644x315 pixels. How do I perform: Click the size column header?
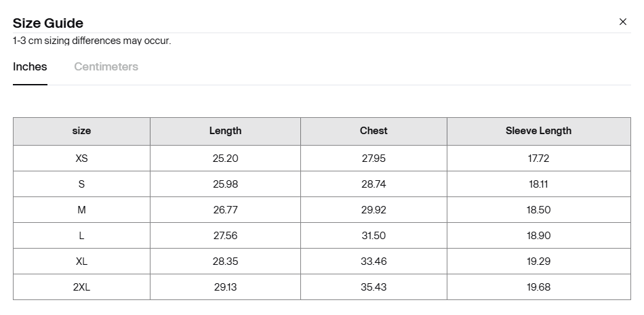82,131
